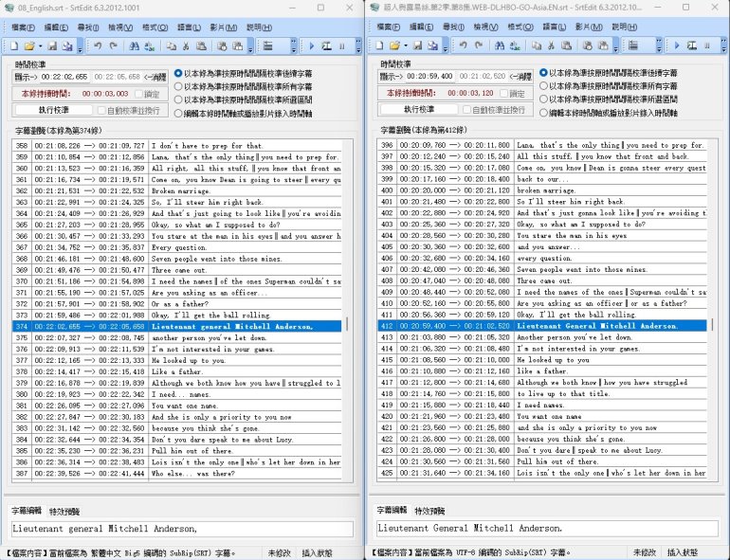Switch to 特效預覽 tab in left window
The height and width of the screenshot is (560, 730).
pos(64,511)
